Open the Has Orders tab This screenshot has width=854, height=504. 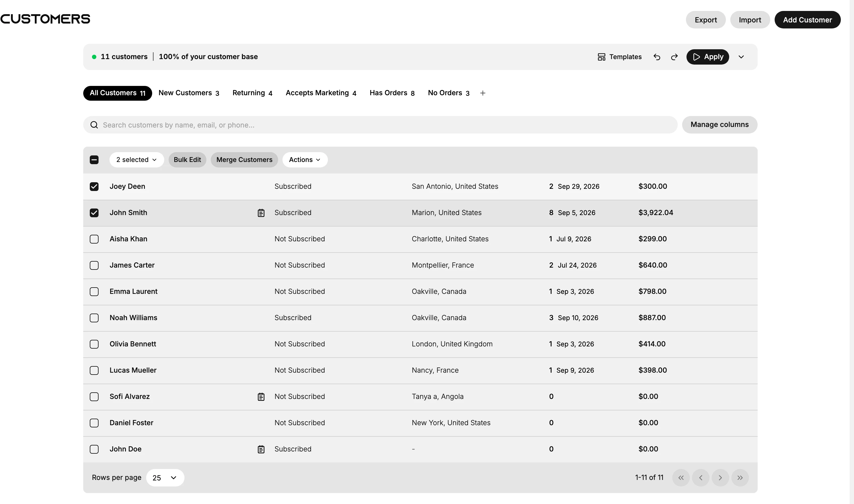392,93
